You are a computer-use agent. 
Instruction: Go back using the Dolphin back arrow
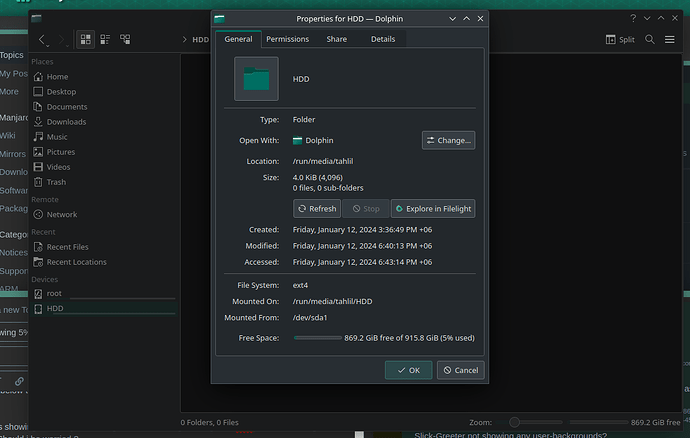[42, 40]
